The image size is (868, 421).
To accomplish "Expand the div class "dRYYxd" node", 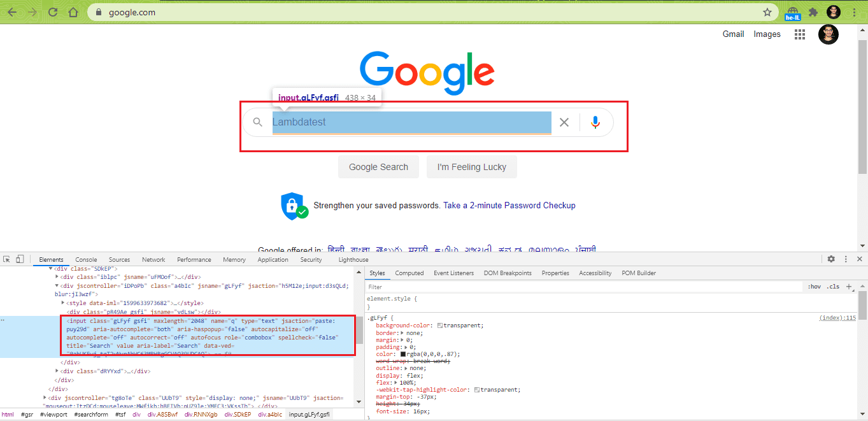I will click(57, 371).
